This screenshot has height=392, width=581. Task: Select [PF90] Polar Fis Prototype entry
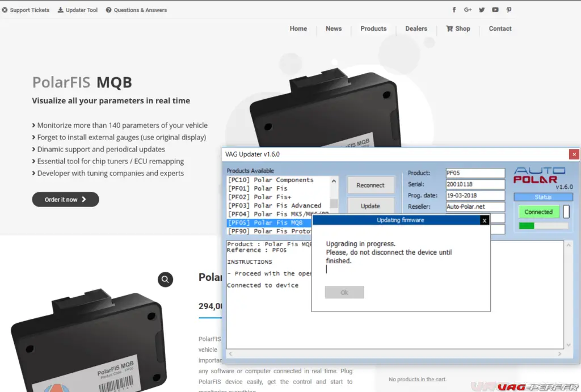(x=270, y=231)
